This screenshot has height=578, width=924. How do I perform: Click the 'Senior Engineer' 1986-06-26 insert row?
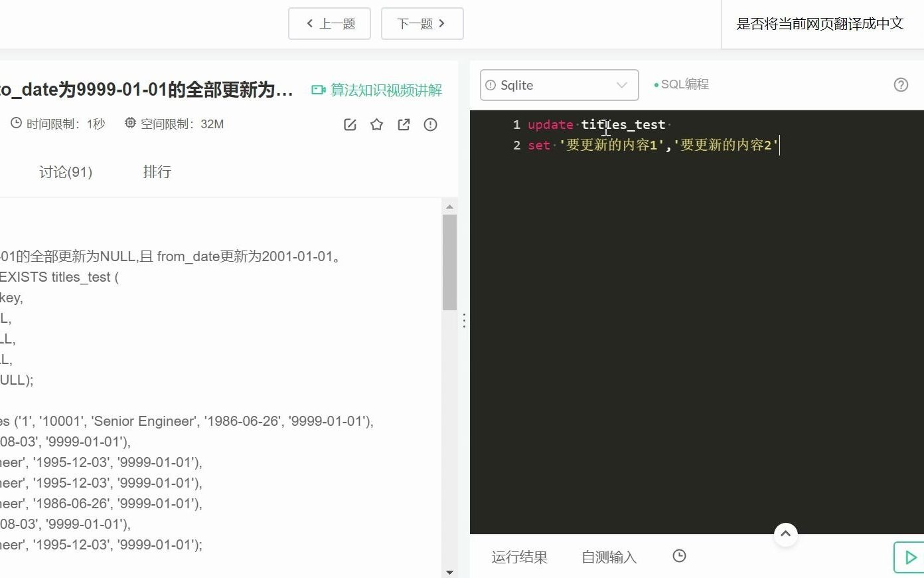click(x=187, y=421)
